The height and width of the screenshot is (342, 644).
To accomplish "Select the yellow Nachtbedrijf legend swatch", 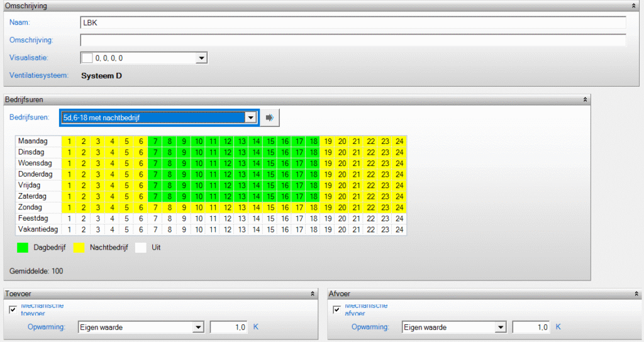I will pyautogui.click(x=80, y=248).
